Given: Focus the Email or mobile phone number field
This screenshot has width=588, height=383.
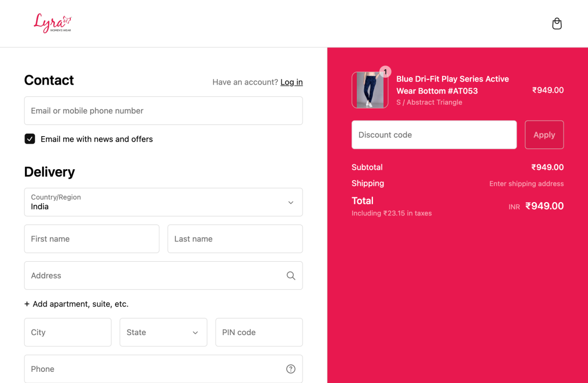Looking at the screenshot, I should [163, 111].
